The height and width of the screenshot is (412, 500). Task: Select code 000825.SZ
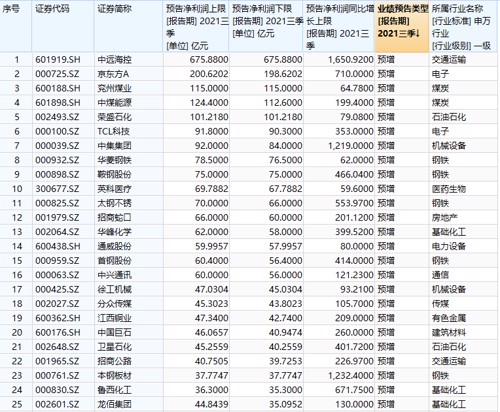[57, 203]
